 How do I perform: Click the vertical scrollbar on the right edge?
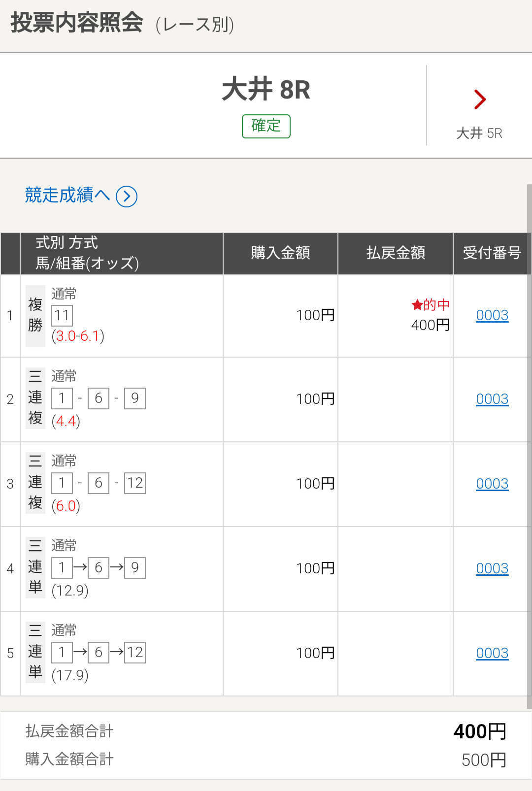point(530,446)
